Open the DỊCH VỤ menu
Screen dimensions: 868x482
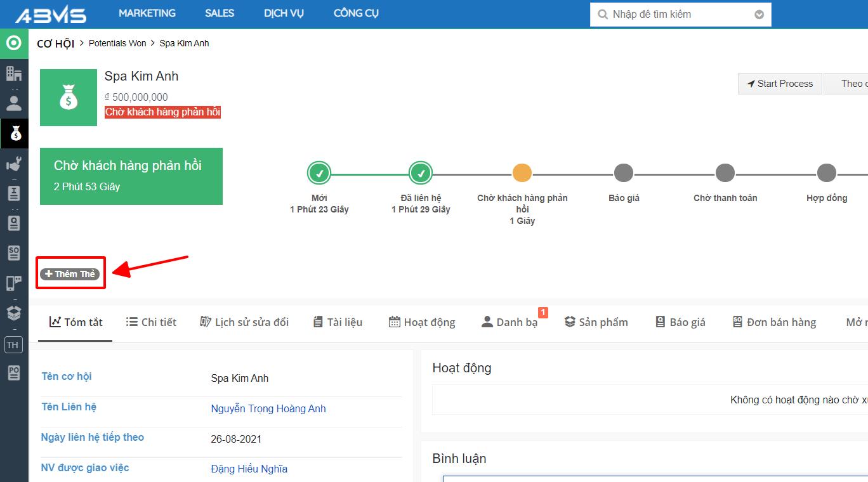[x=284, y=13]
